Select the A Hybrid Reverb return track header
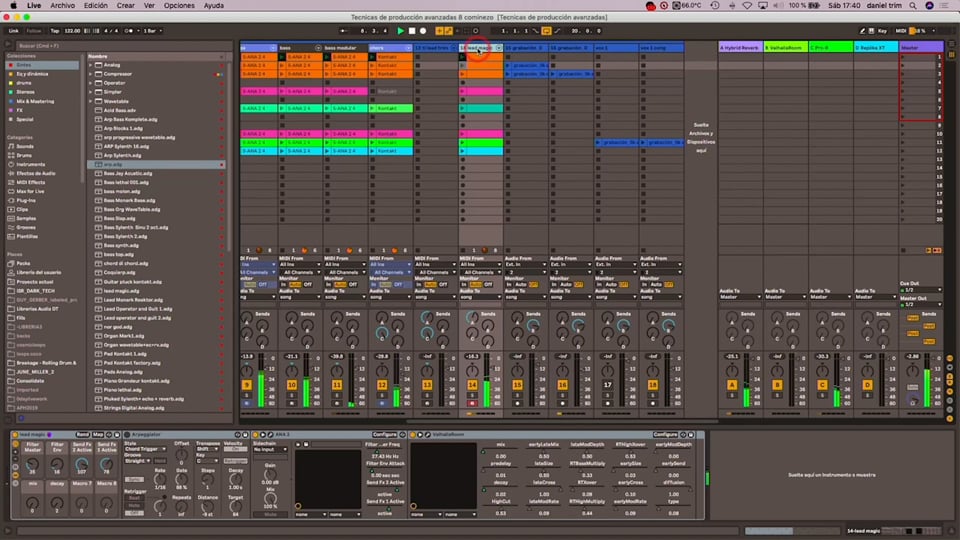This screenshot has width=960, height=540. coord(741,48)
